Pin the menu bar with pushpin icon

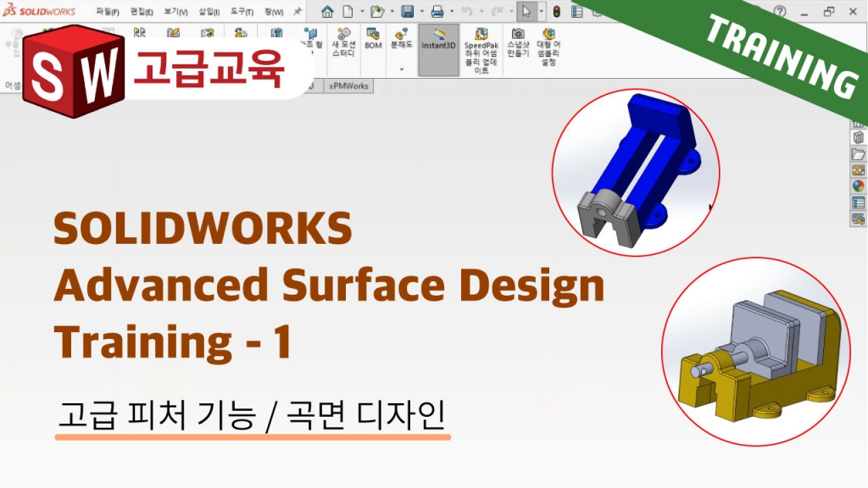click(x=298, y=11)
